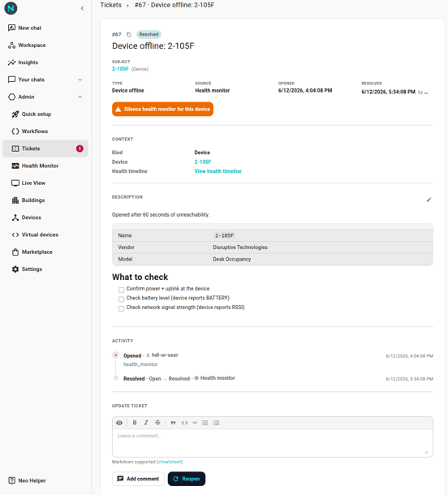Copy ticket number #67 icon

129,34
